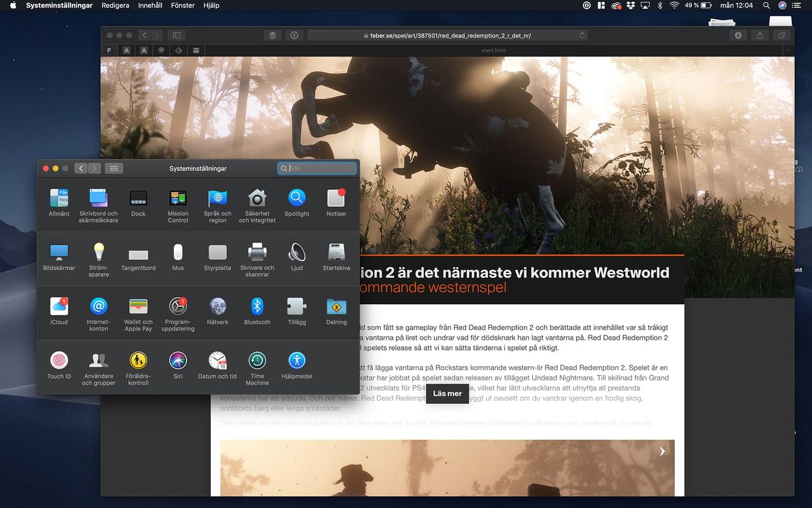Open Spotlight search in the menu bar
The height and width of the screenshot is (508, 812).
click(766, 5)
